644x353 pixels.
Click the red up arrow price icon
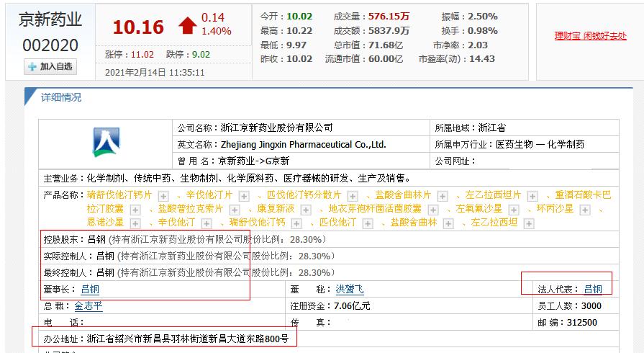coord(188,25)
